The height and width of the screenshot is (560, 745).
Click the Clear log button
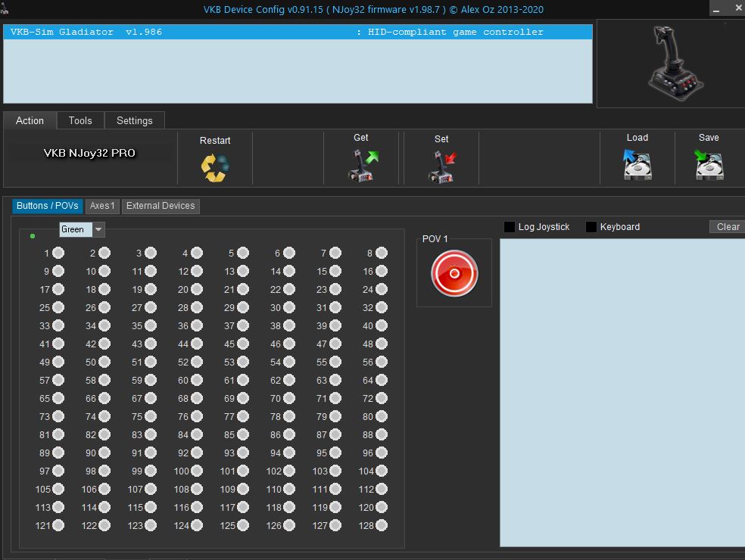point(728,226)
